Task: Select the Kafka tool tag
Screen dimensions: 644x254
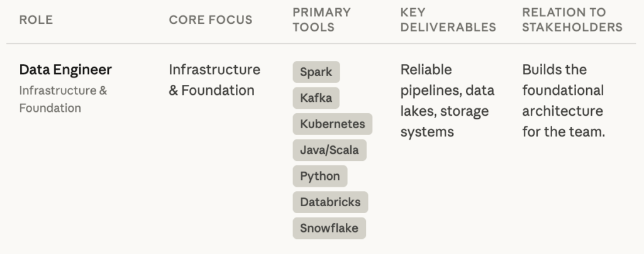Action: tap(316, 98)
